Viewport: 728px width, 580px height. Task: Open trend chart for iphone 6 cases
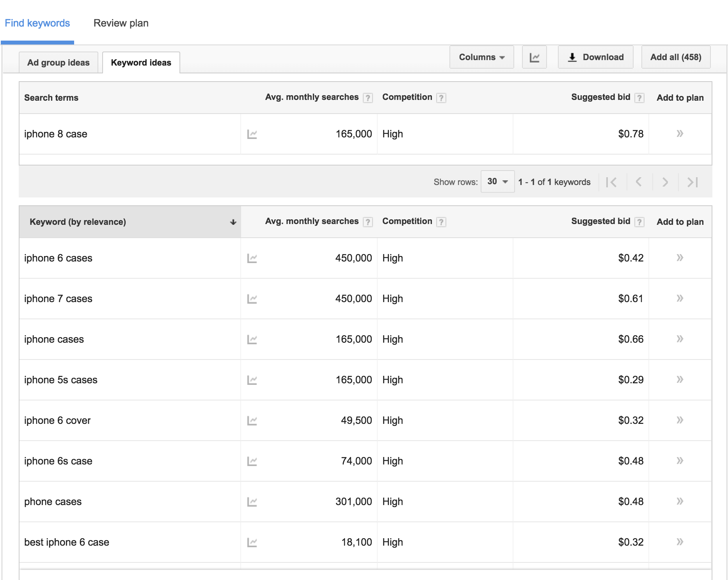(x=252, y=258)
